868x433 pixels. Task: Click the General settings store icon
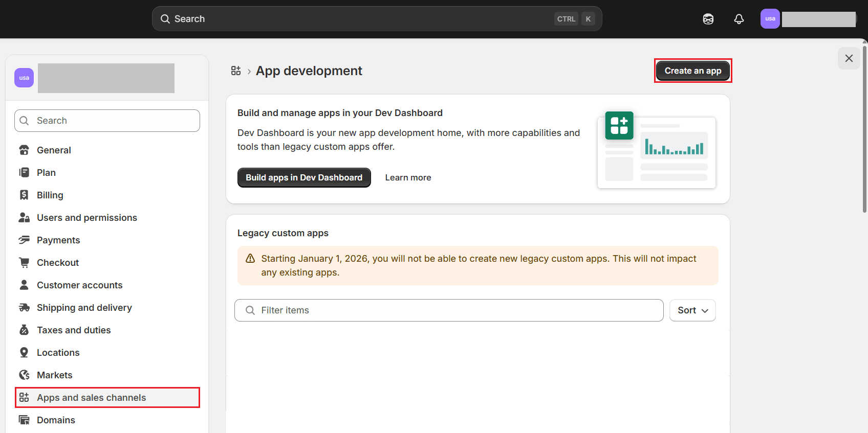pos(24,150)
